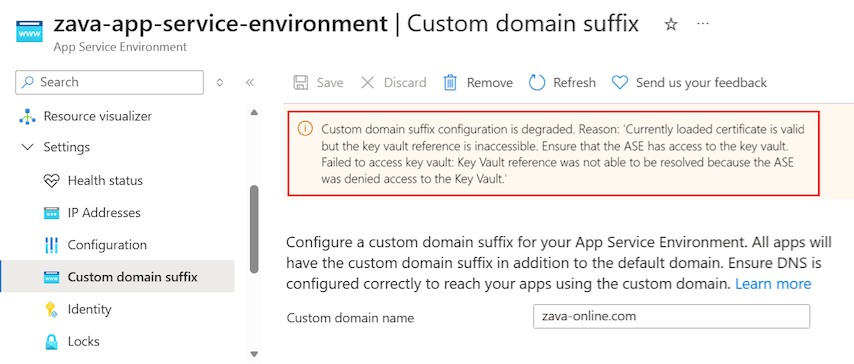Click the Save floppy disk icon
Viewport: 854px width, 364px height.
coord(301,82)
